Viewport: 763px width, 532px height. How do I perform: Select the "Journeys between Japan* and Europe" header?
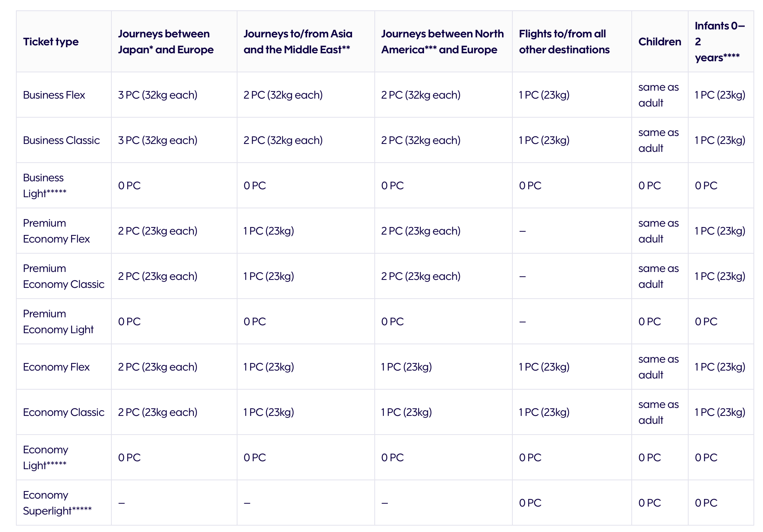[x=165, y=42]
